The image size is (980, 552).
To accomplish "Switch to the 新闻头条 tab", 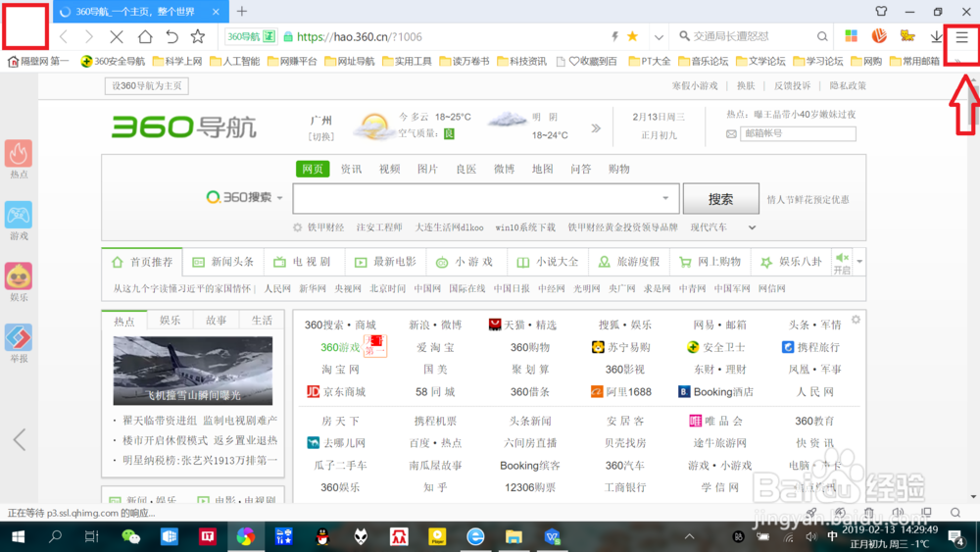I will tap(223, 262).
